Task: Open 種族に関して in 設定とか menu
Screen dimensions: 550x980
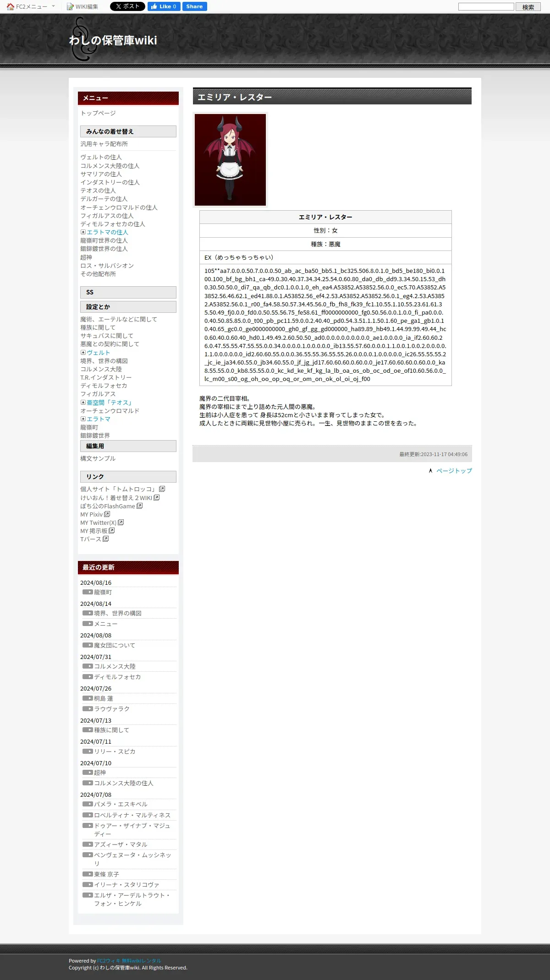Action: (x=98, y=327)
